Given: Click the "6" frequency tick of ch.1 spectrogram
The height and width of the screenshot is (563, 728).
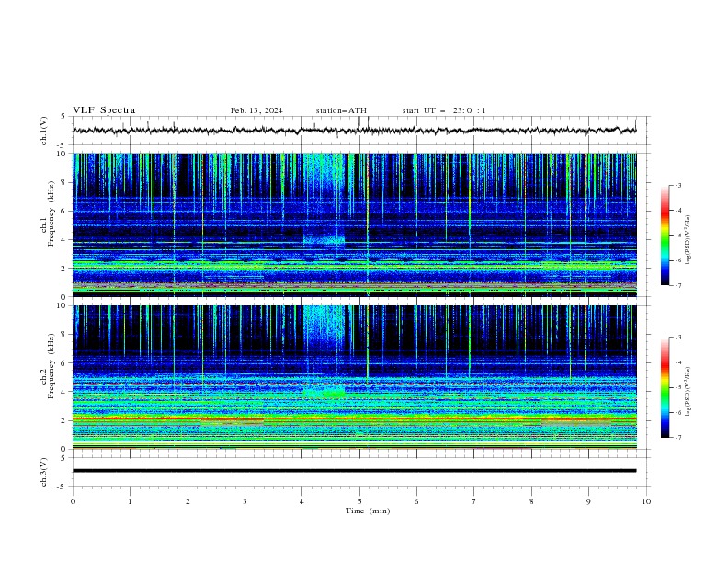Looking at the screenshot, I should click(64, 211).
